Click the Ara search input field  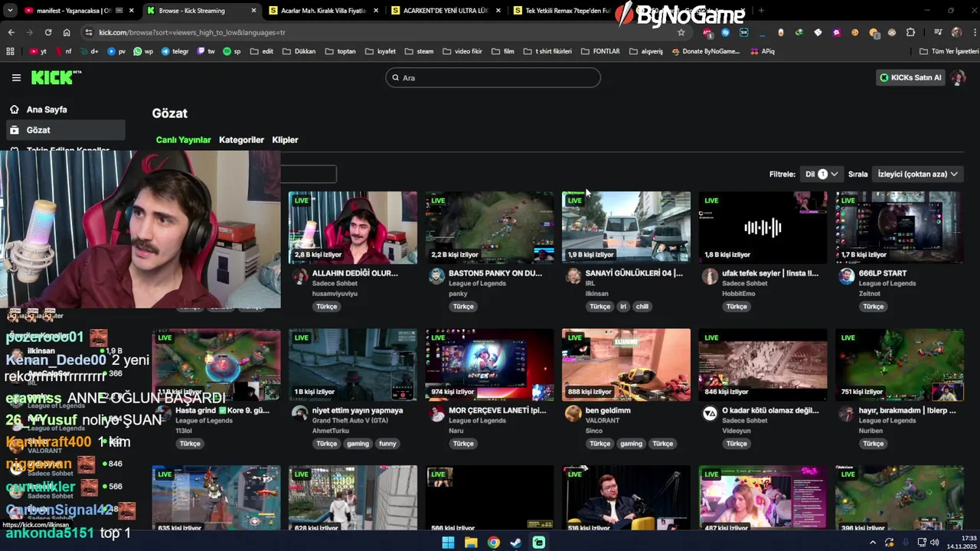(493, 77)
